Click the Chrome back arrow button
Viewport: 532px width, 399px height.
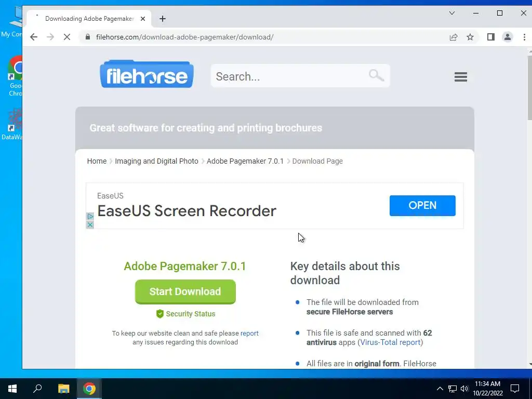34,37
